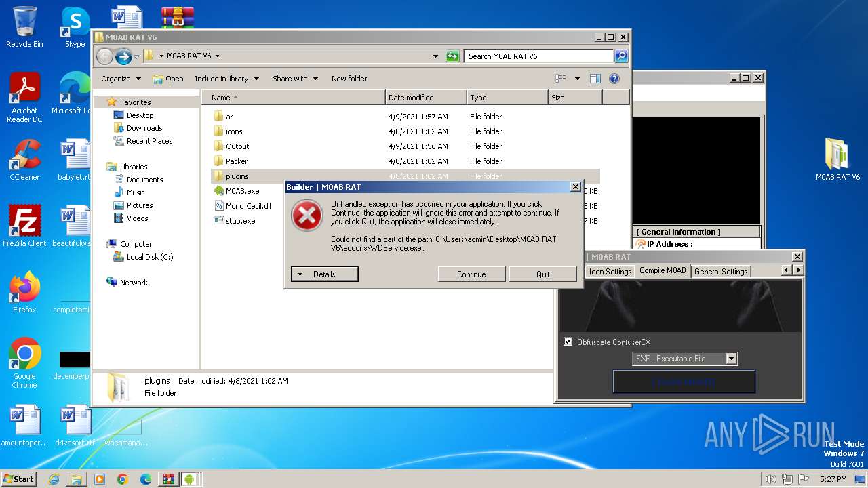868x488 pixels.
Task: Click the dark compile button in builder
Action: pyautogui.click(x=684, y=382)
